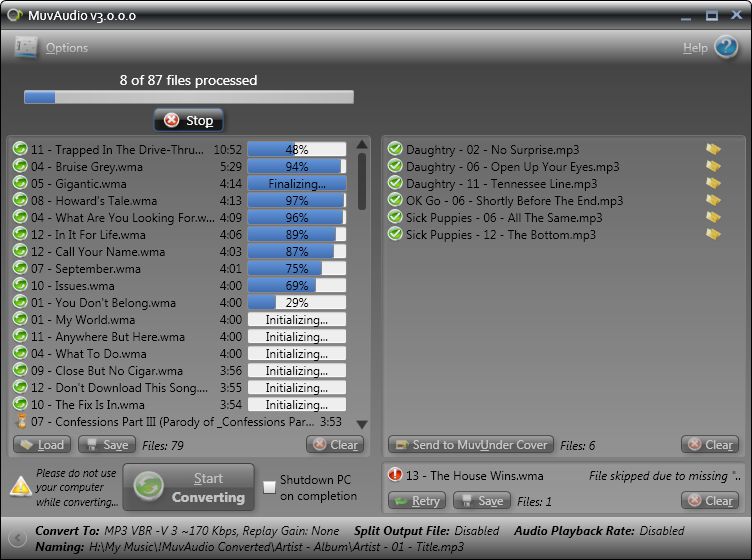The image size is (752, 560).
Task: Clear the skipped files list
Action: (710, 501)
